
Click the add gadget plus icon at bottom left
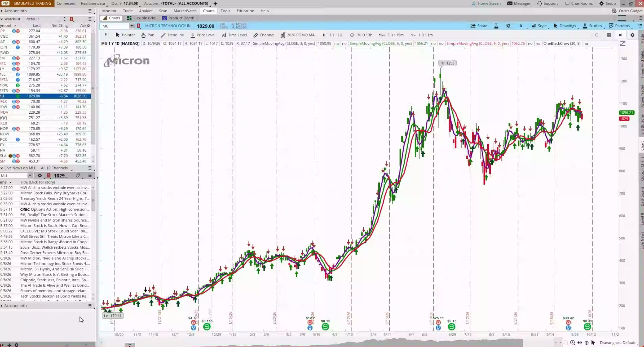click(9, 345)
